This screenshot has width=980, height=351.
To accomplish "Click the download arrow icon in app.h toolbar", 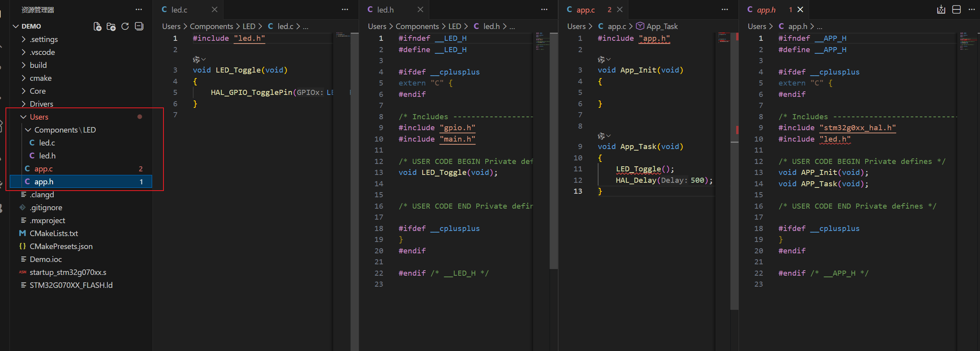I will pos(941,10).
